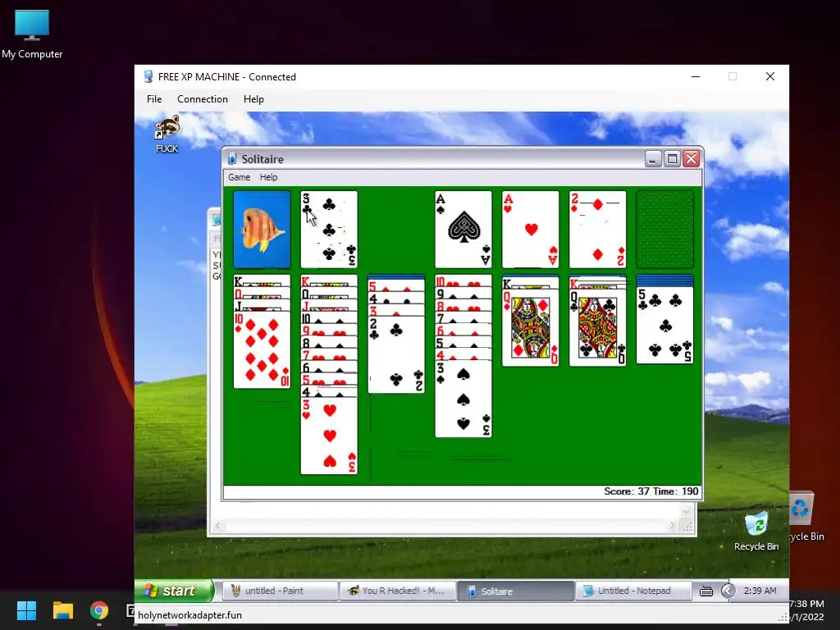Open the File menu of FREE XP MACHINE
Viewport: 840px width, 630px height.
point(154,99)
